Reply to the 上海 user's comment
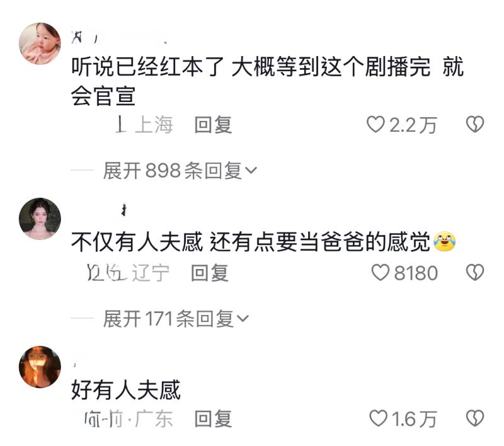This screenshot has width=504, height=446. [x=213, y=124]
